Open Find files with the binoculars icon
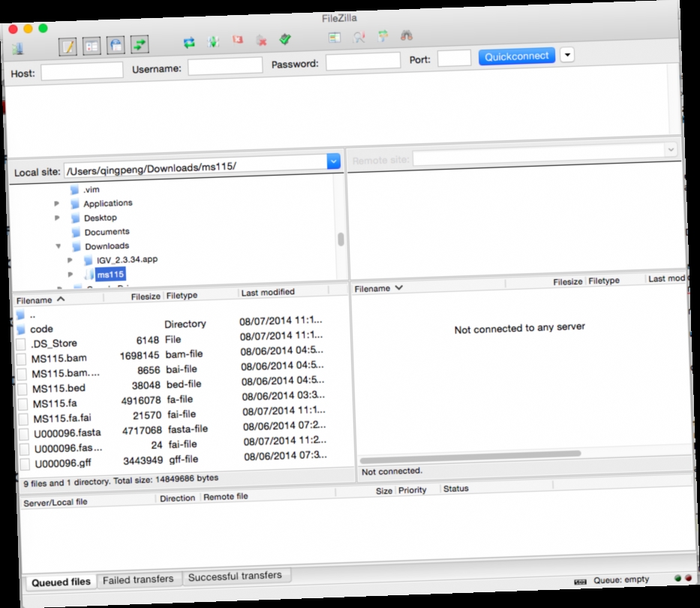 click(x=405, y=35)
